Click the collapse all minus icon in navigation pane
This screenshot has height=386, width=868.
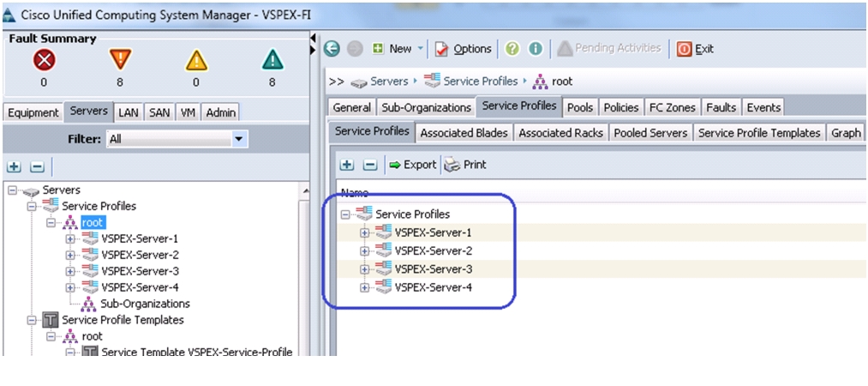[37, 166]
